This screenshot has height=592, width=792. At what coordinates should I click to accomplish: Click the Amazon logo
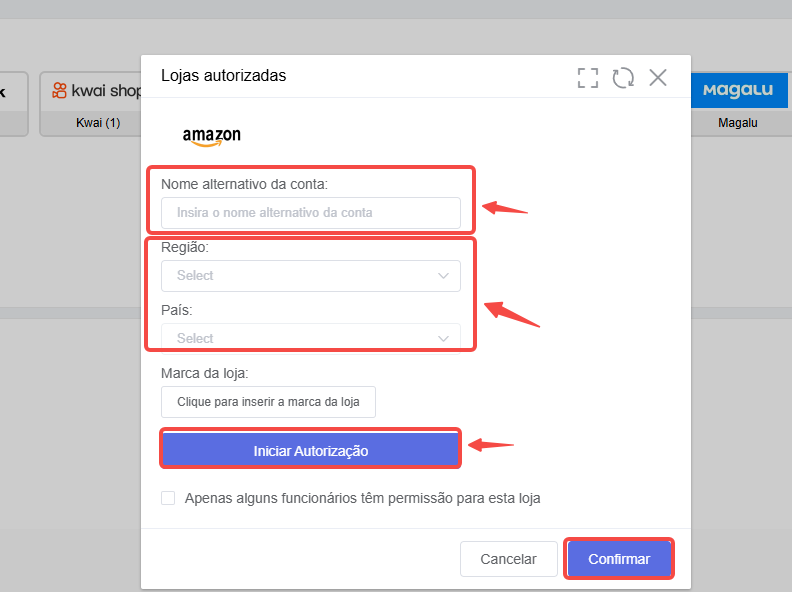coord(212,136)
